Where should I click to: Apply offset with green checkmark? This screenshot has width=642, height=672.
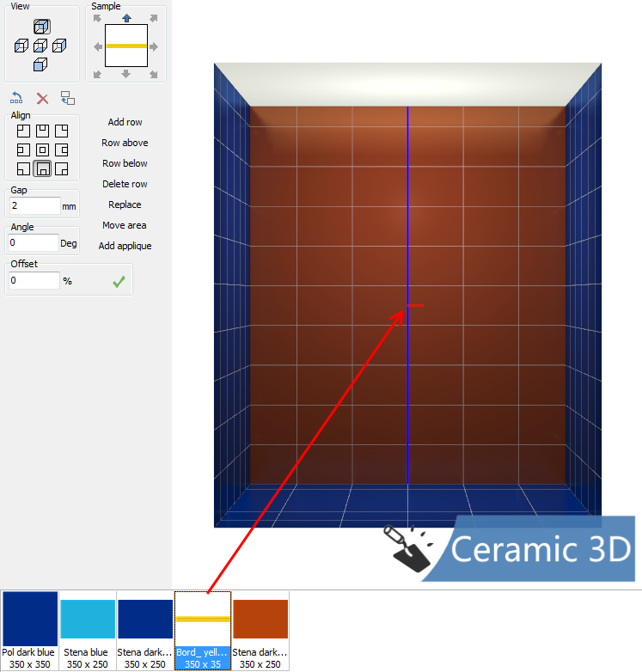tap(119, 282)
